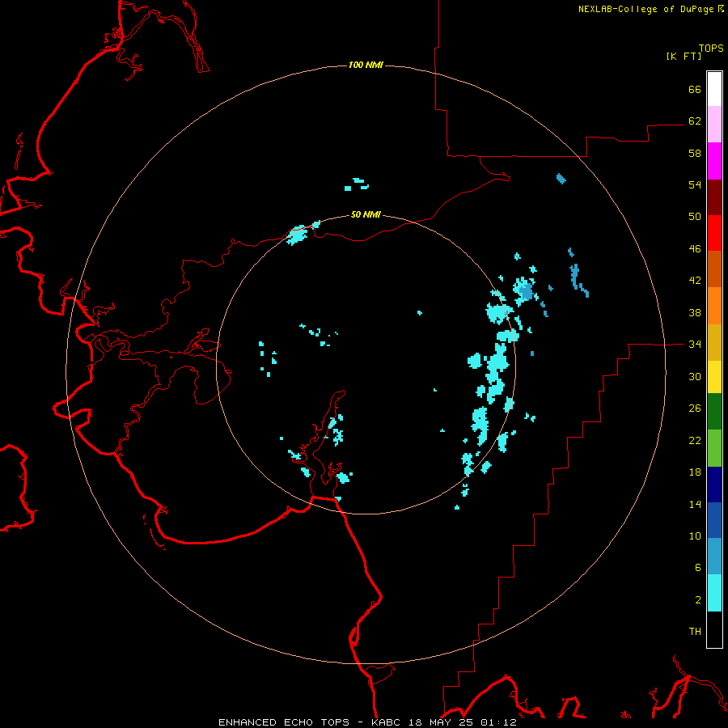Screen dimensions: 728x728
Task: Click the TOPS legend title
Action: pos(711,48)
